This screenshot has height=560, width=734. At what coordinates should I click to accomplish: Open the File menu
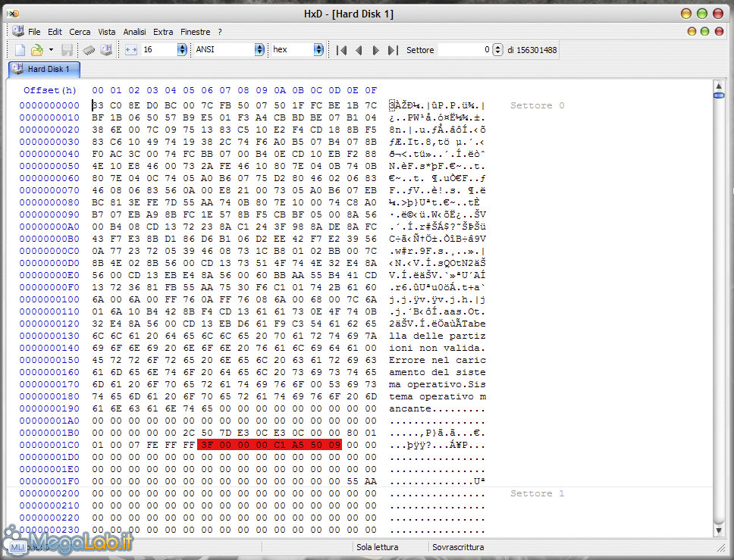[x=34, y=32]
